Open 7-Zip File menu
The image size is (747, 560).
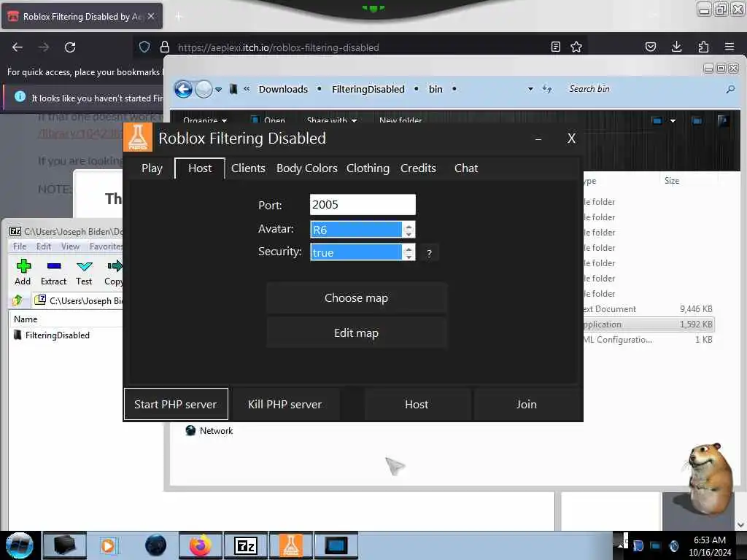pos(20,246)
